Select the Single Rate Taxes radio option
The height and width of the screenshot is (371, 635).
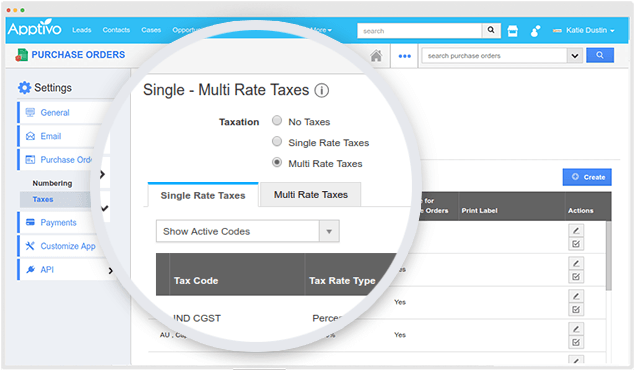pos(277,141)
